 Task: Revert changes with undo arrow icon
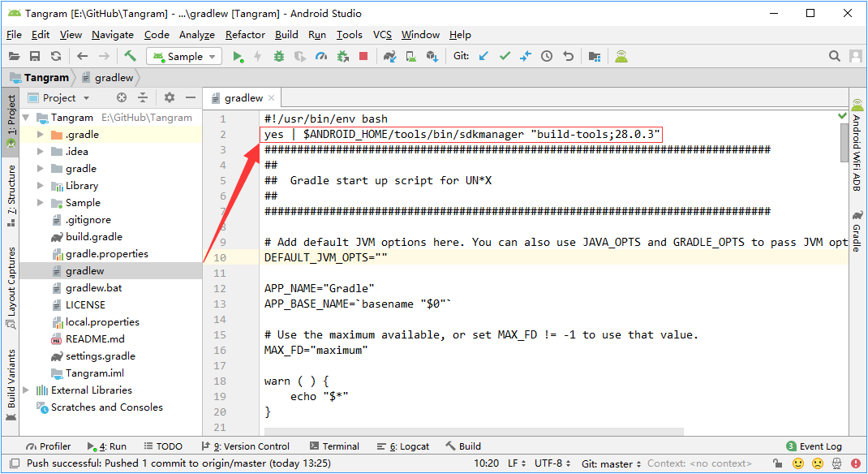568,56
